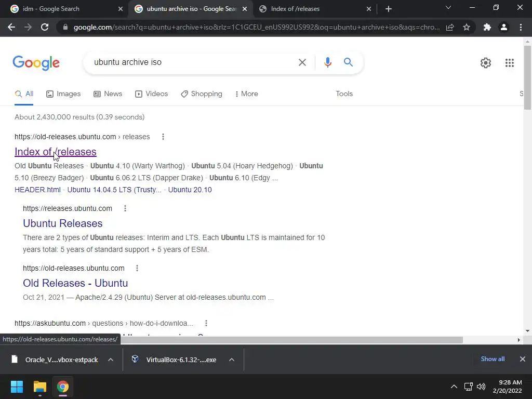Reload the current page
The height and width of the screenshot is (399, 532).
[x=45, y=27]
